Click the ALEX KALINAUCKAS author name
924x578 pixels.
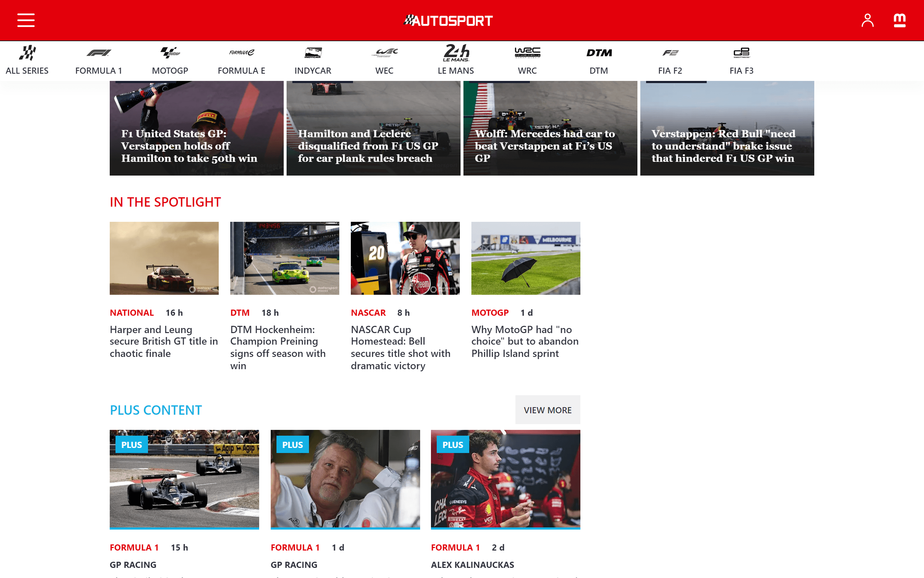coord(472,565)
